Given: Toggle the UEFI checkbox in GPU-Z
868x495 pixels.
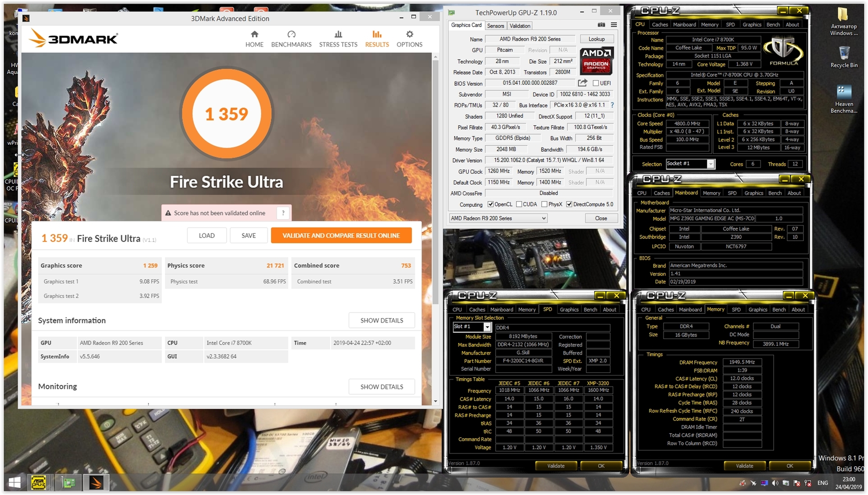Looking at the screenshot, I should [596, 83].
